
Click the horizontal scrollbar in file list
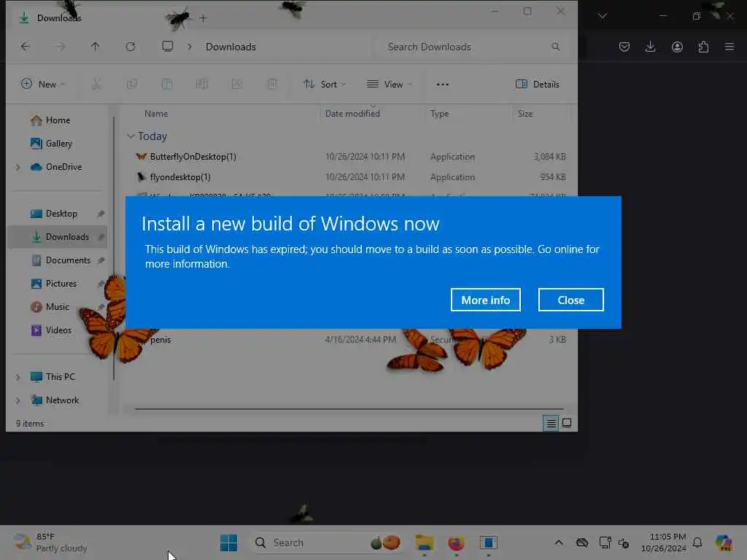coord(349,408)
